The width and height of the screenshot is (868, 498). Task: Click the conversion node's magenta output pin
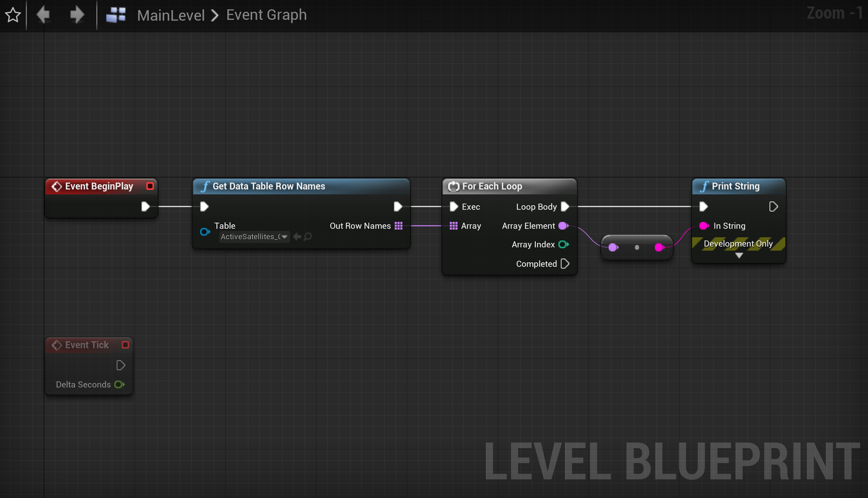(659, 247)
